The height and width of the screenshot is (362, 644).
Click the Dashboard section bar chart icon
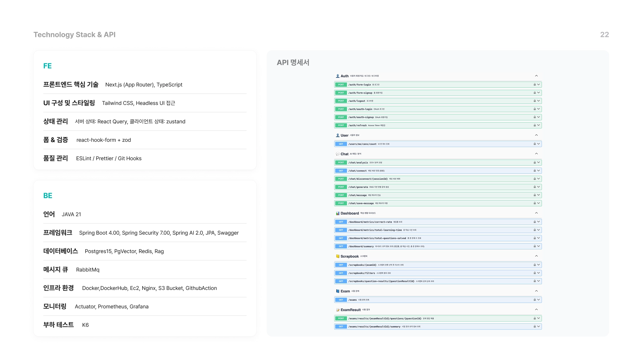(338, 213)
